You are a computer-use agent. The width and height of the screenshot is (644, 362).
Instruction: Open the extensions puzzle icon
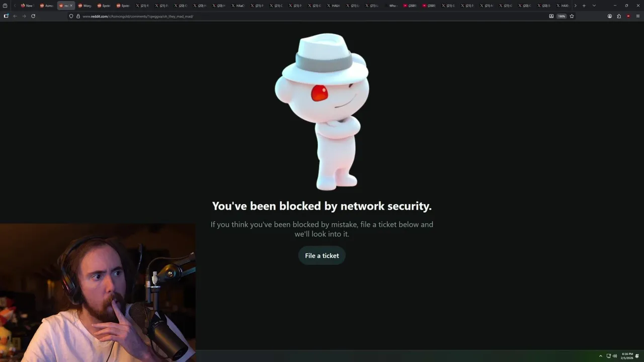coord(619,16)
